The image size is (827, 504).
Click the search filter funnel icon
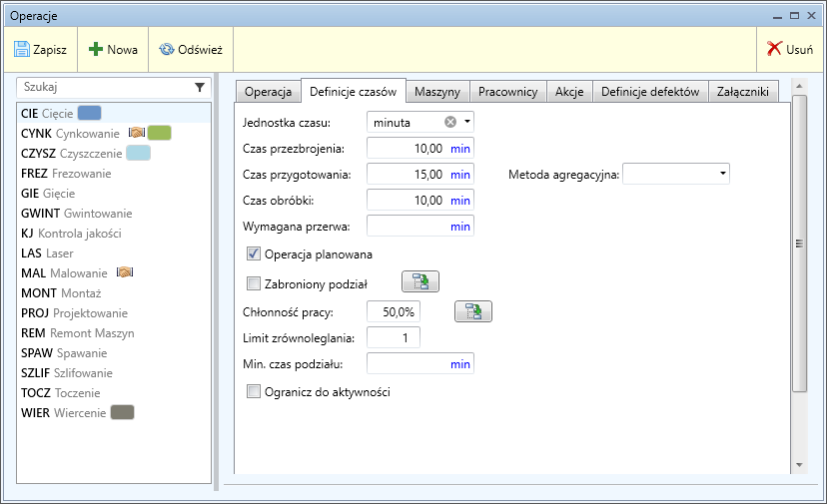tap(199, 88)
